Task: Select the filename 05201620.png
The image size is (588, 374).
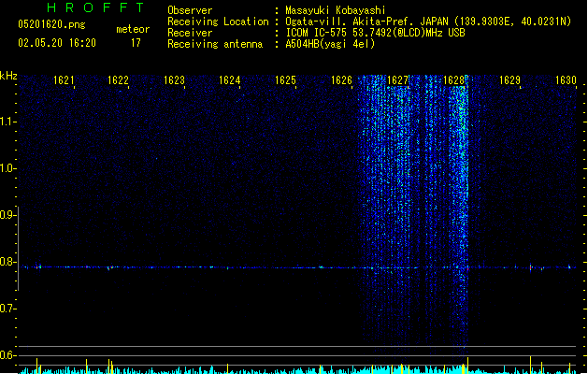Action: tap(51, 24)
